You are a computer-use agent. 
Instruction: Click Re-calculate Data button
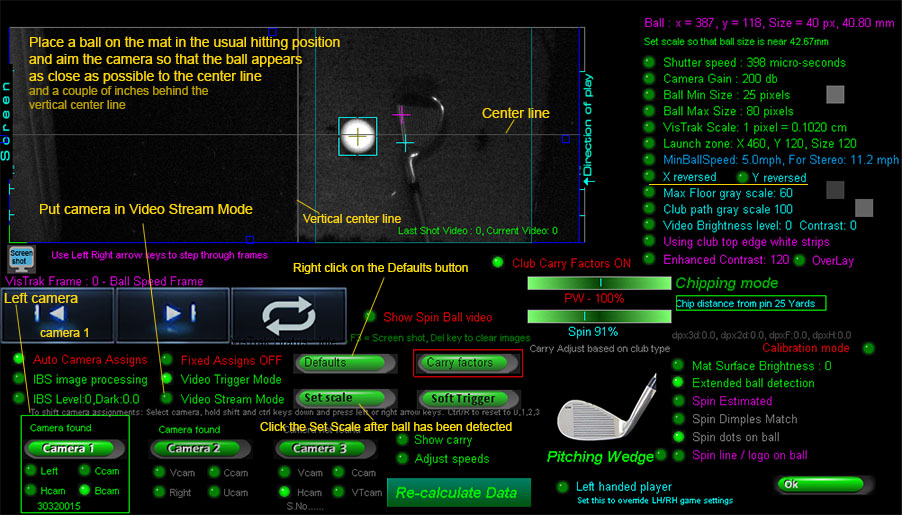[458, 493]
